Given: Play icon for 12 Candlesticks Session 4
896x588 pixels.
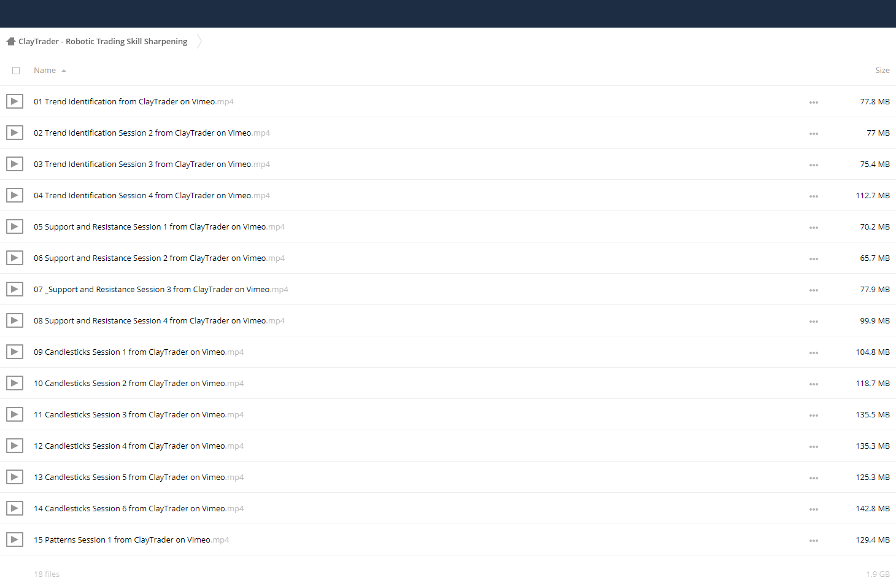Looking at the screenshot, I should click(x=15, y=446).
